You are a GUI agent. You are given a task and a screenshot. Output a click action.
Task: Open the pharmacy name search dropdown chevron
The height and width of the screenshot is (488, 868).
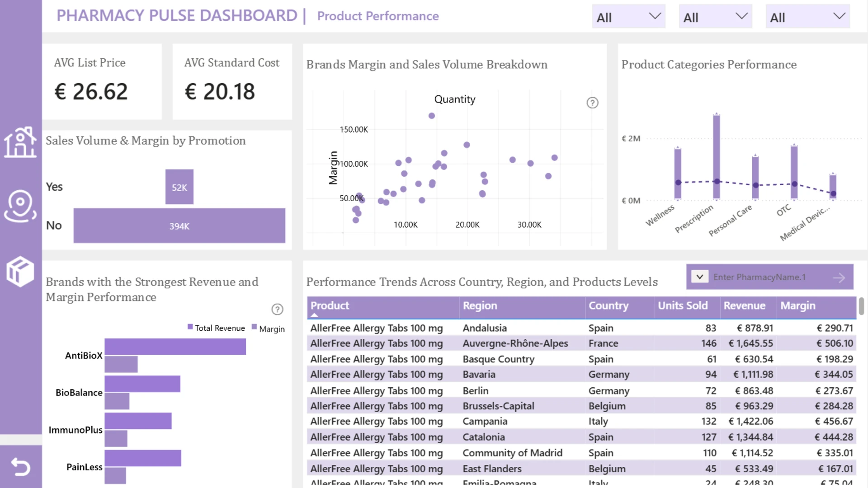699,277
